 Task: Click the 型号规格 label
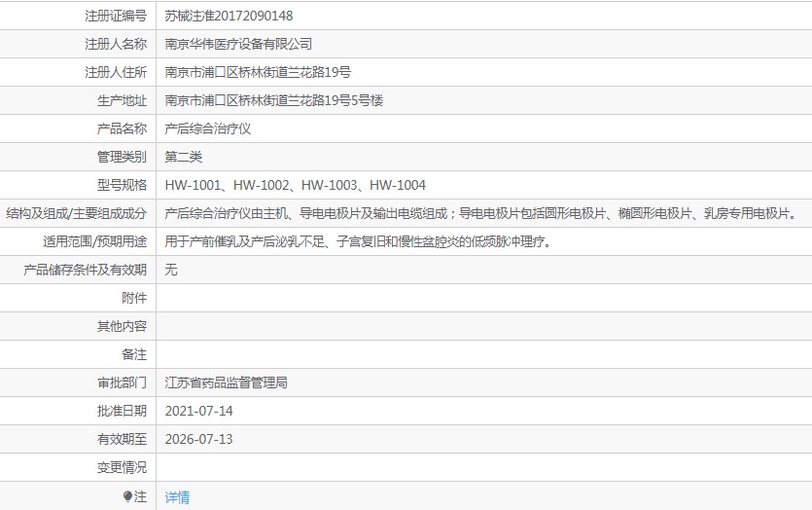click(123, 185)
